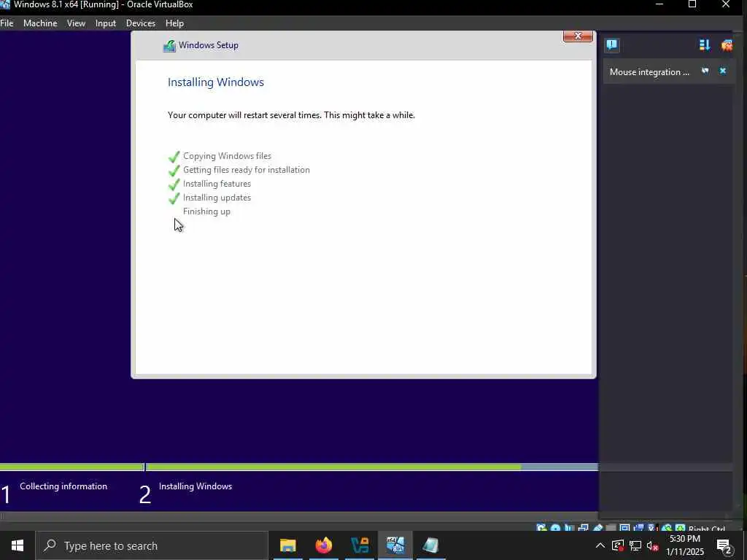The width and height of the screenshot is (747, 560).
Task: Open the View menu
Action: (x=76, y=23)
